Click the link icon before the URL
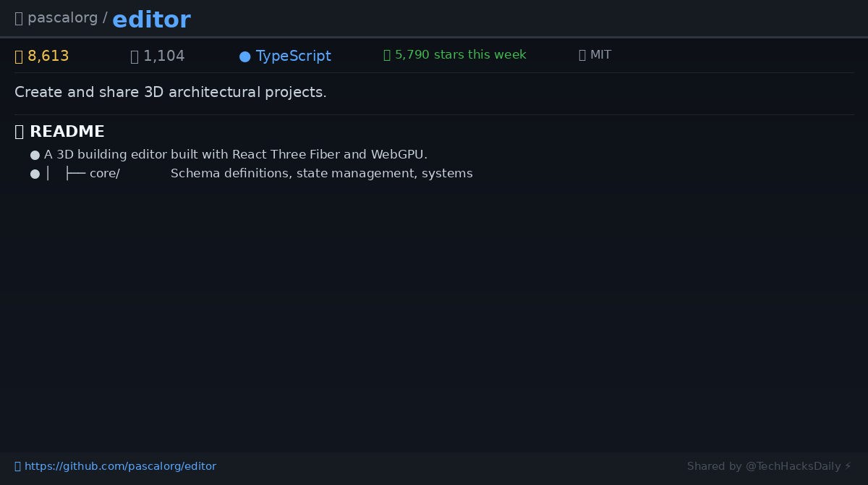 (18, 466)
